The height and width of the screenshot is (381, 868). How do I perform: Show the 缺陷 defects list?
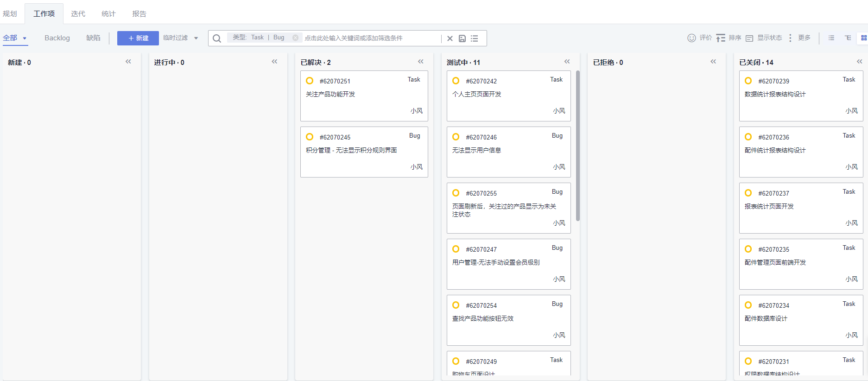(x=93, y=38)
